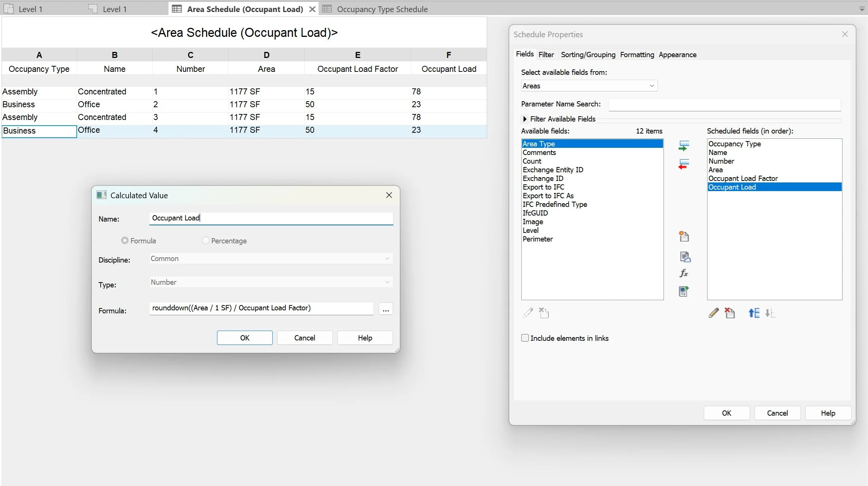This screenshot has height=486, width=868.
Task: Switch to the Filter tab
Action: pyautogui.click(x=546, y=55)
